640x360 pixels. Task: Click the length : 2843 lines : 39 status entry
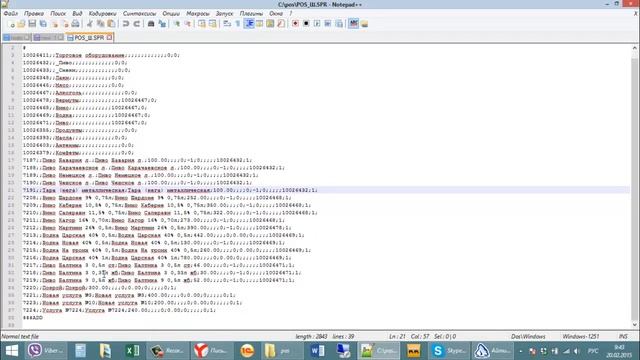click(x=324, y=337)
